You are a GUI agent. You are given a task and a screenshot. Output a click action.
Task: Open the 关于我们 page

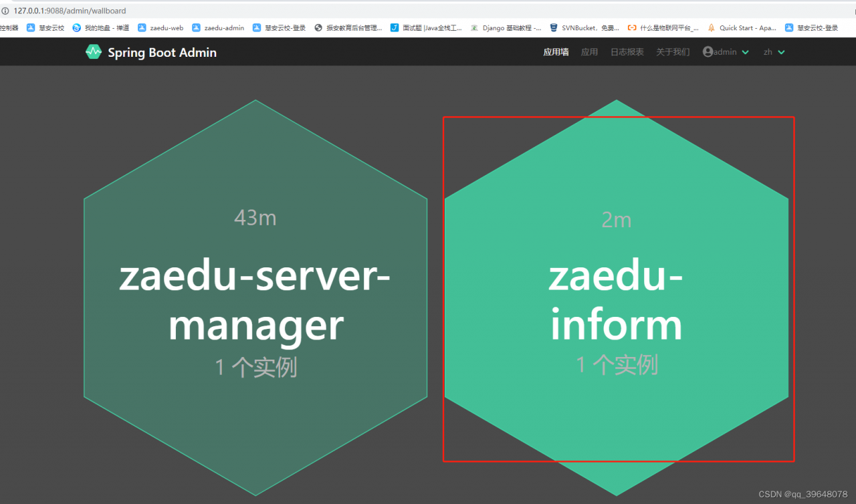coord(673,52)
